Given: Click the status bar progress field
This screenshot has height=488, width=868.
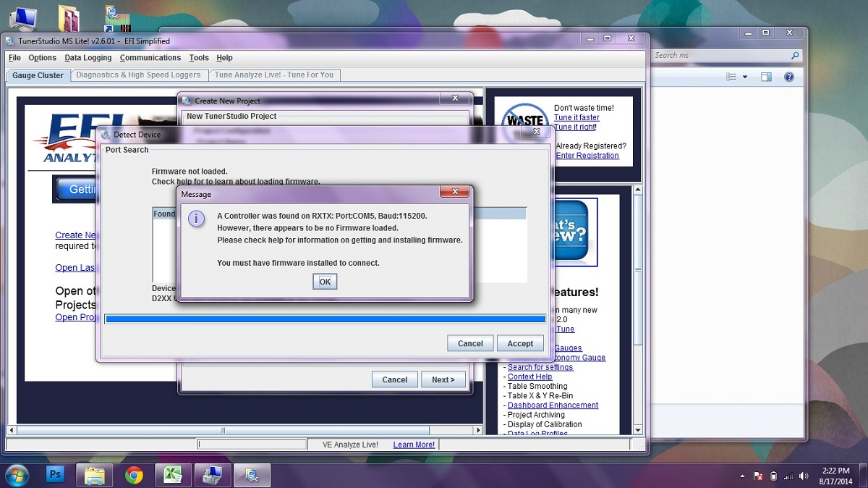Looking at the screenshot, I should click(x=251, y=445).
